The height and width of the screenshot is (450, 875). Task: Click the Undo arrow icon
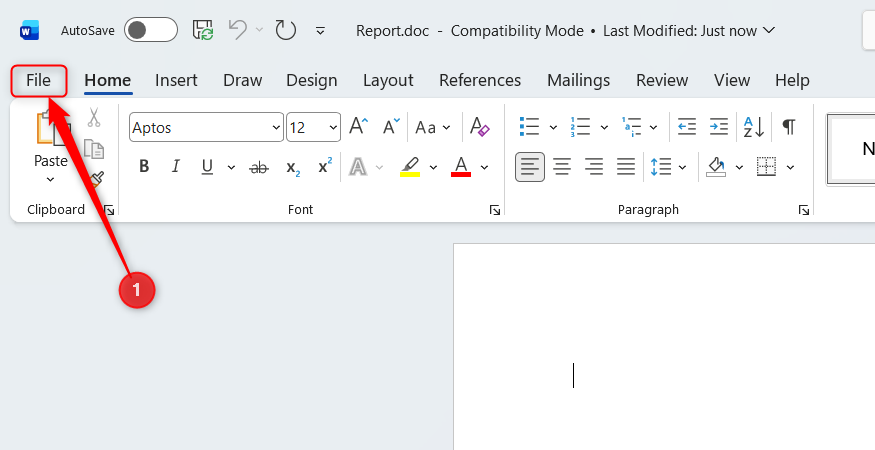click(238, 30)
